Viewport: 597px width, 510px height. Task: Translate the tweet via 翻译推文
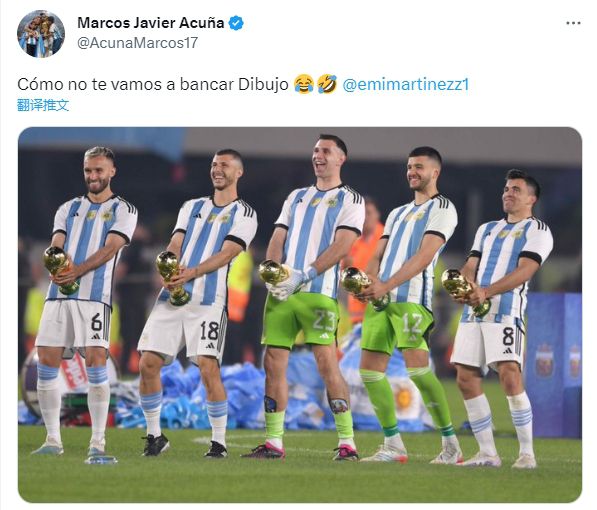[x=43, y=105]
